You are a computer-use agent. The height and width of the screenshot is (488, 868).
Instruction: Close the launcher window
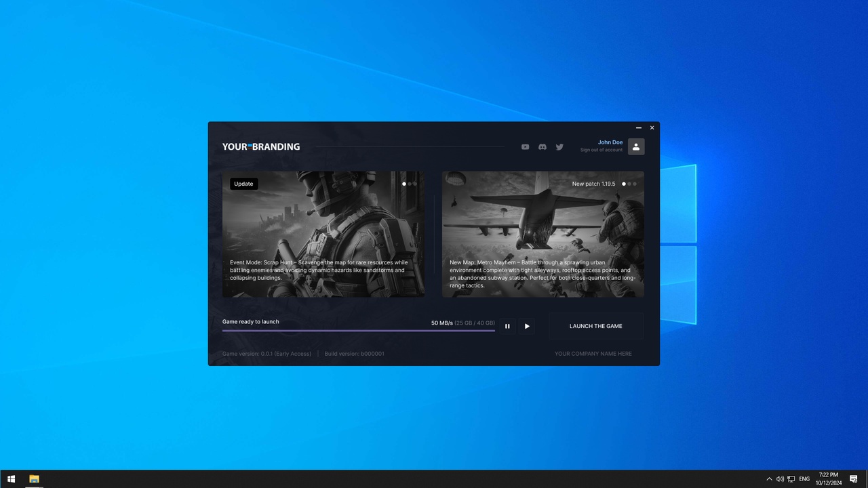[x=652, y=127]
